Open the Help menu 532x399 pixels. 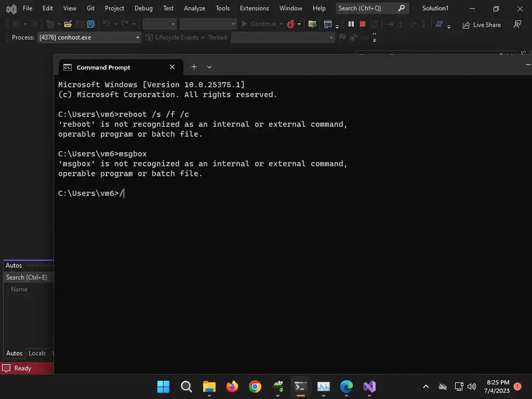319,8
